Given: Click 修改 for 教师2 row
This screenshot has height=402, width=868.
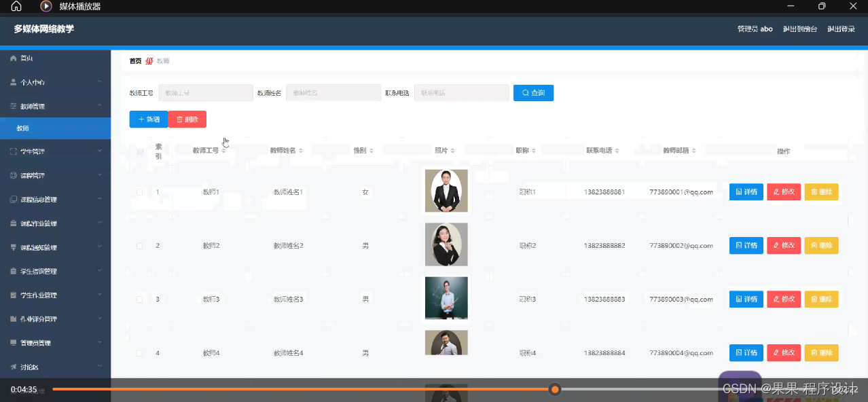Looking at the screenshot, I should pyautogui.click(x=784, y=246).
